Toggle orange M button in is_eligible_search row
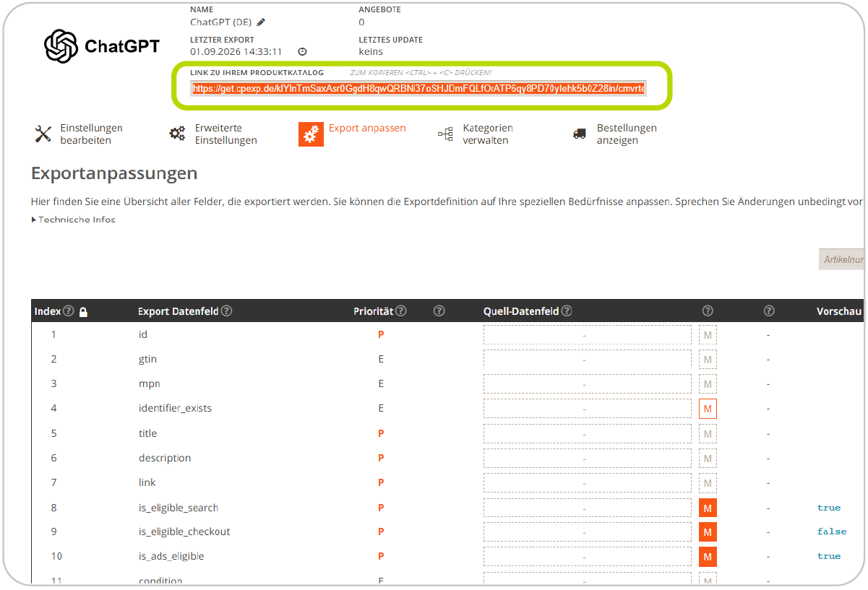 click(708, 508)
